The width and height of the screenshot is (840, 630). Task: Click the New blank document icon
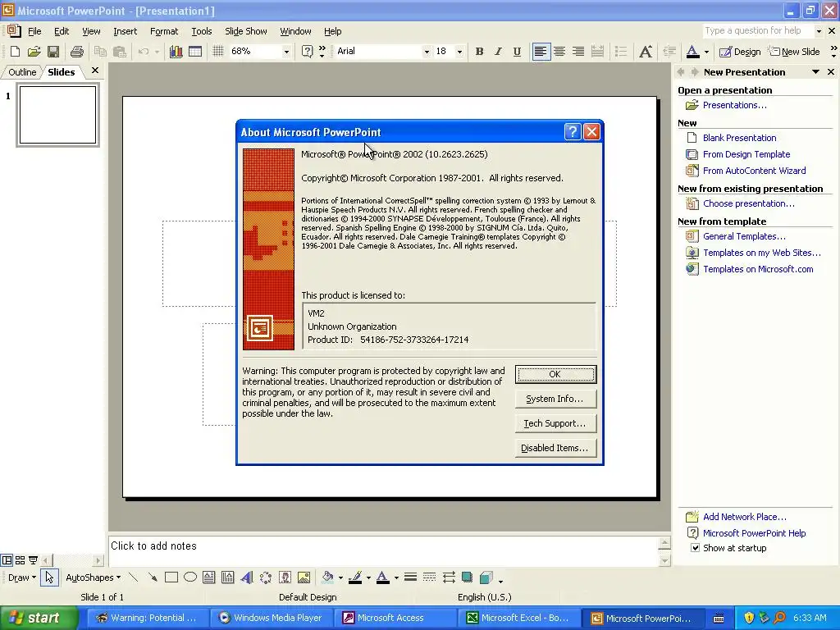coord(15,52)
